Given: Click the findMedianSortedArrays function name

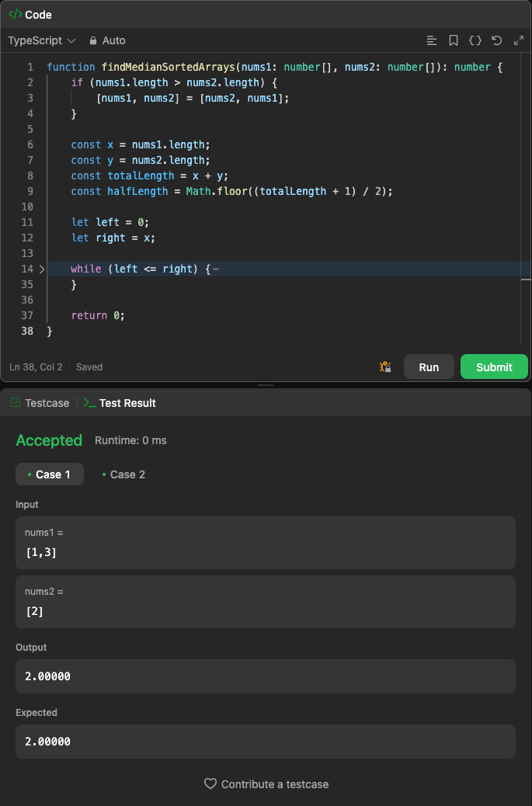Looking at the screenshot, I should point(168,68).
